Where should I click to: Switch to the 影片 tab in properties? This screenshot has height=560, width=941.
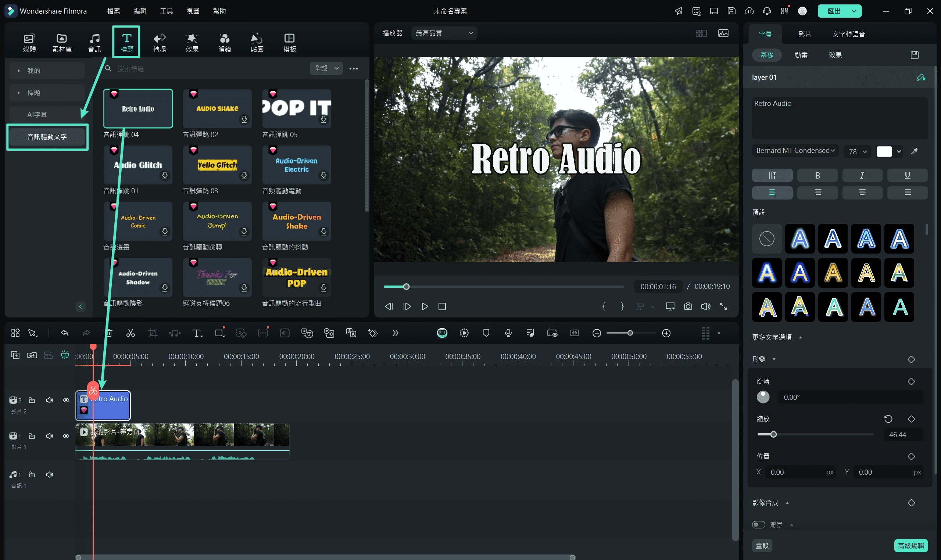click(804, 34)
